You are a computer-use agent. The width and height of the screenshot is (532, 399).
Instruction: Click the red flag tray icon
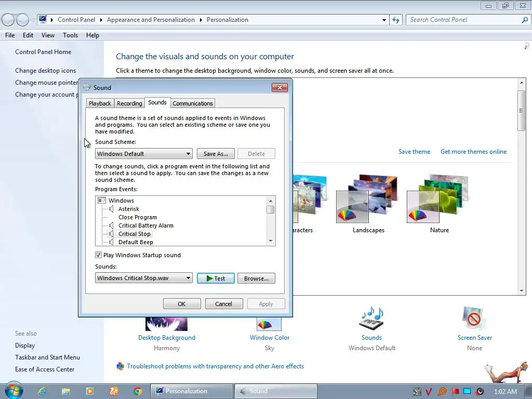click(x=455, y=391)
